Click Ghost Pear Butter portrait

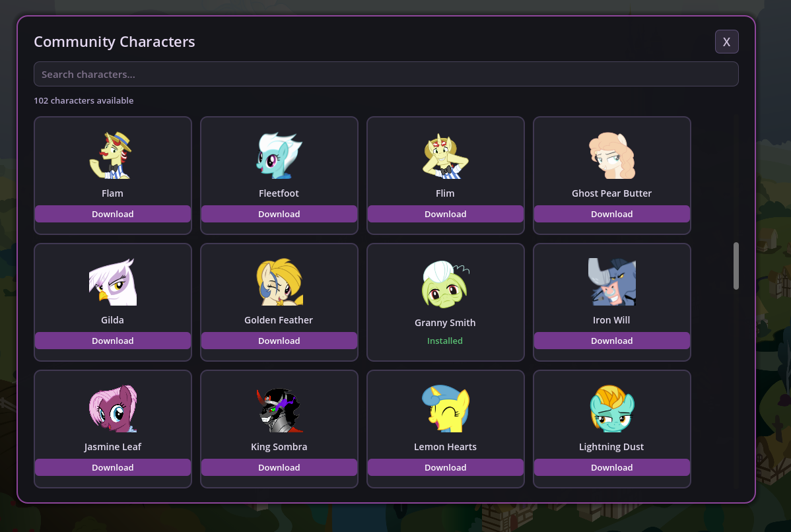pos(612,155)
